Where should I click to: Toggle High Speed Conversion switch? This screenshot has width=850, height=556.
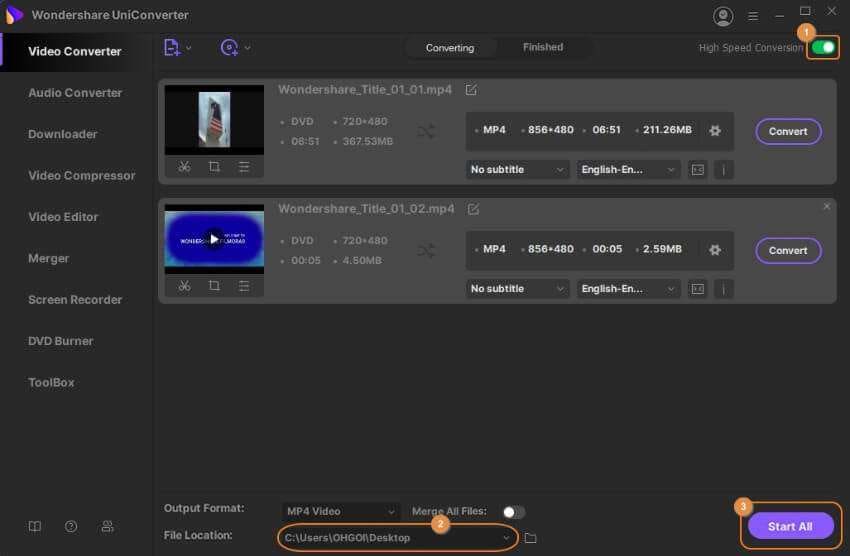(x=823, y=47)
